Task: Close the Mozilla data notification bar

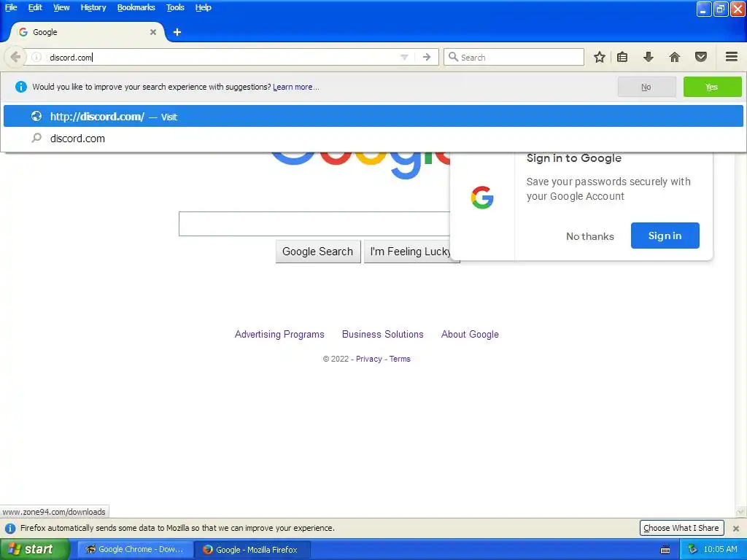Action: 735,528
